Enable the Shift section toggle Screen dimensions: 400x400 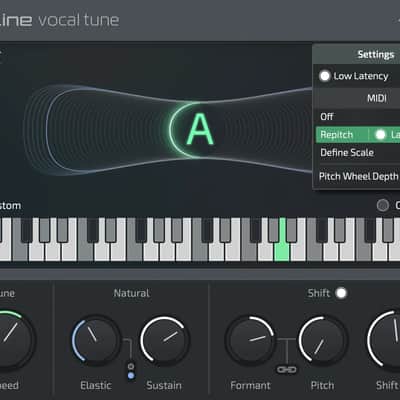point(341,293)
